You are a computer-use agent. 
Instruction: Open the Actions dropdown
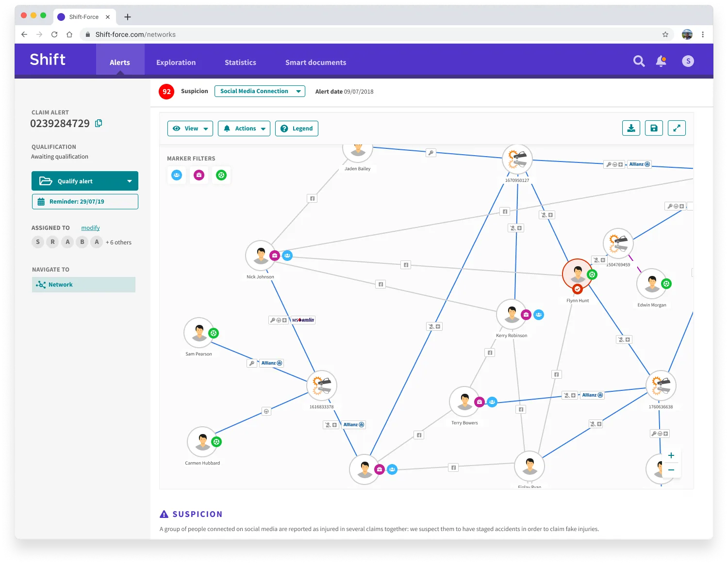pos(244,129)
